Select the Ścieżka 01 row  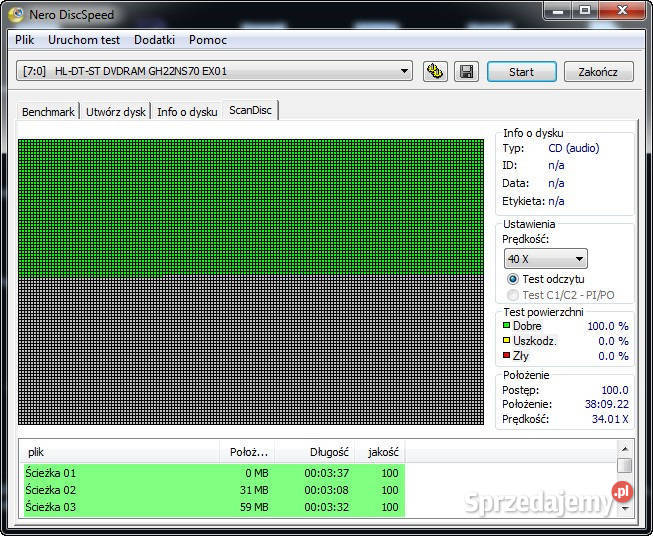pyautogui.click(x=214, y=473)
